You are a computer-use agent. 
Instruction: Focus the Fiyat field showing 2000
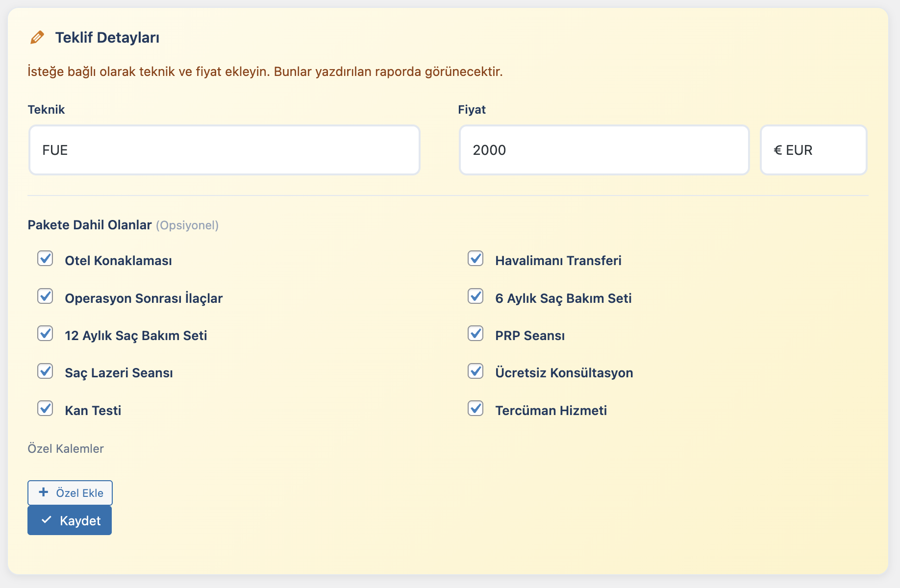point(604,150)
